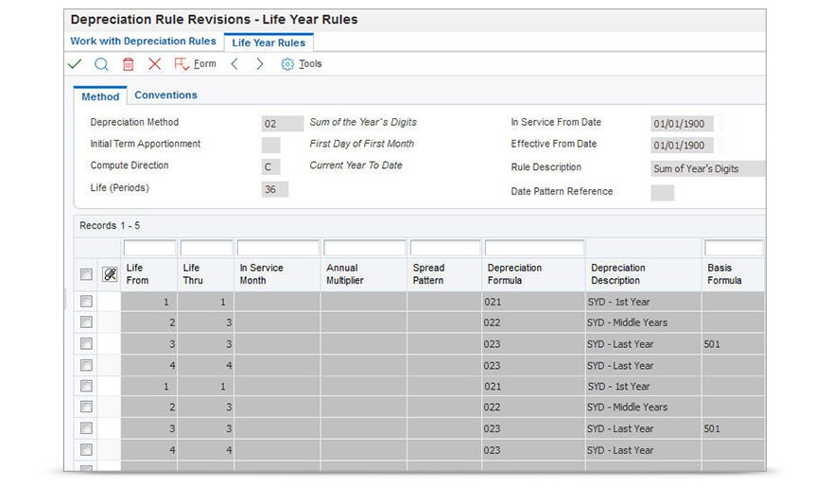Click the grid customize icon in header
The height and width of the screenshot is (504, 832).
coord(110,274)
